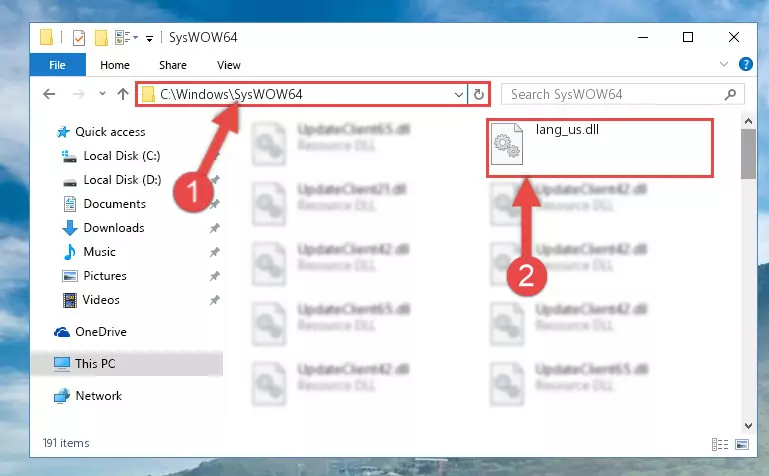Minimize the SysWOW64 window
This screenshot has width=769, height=476.
pyautogui.click(x=643, y=37)
